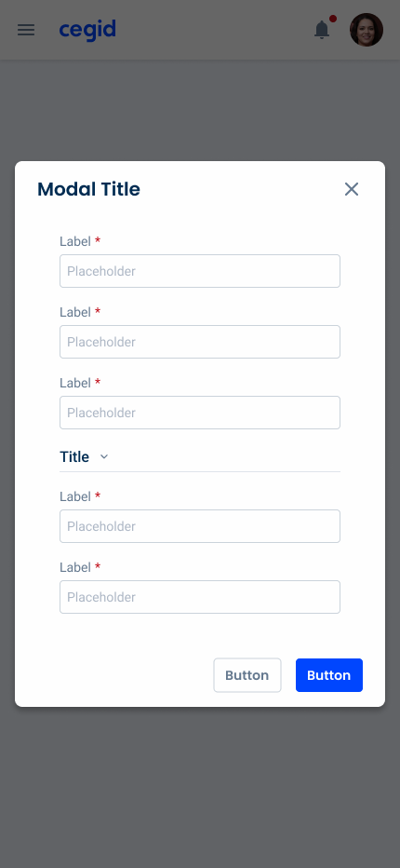Focus the first Placeholder input field

(200, 271)
